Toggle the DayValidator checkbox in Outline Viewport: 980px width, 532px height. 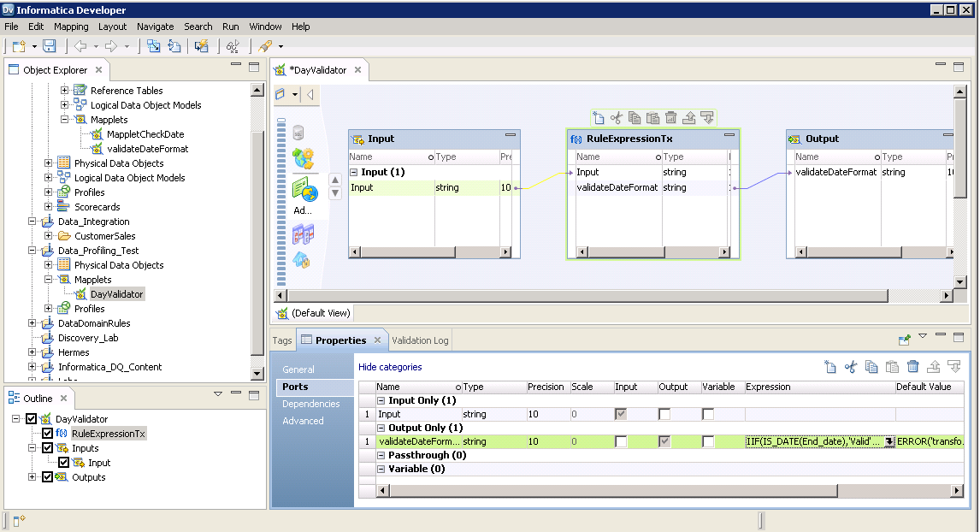click(32, 419)
